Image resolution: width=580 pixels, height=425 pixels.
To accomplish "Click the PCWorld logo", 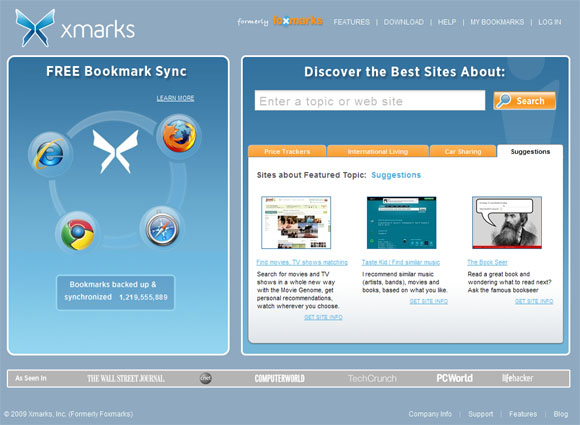I will 454,378.
